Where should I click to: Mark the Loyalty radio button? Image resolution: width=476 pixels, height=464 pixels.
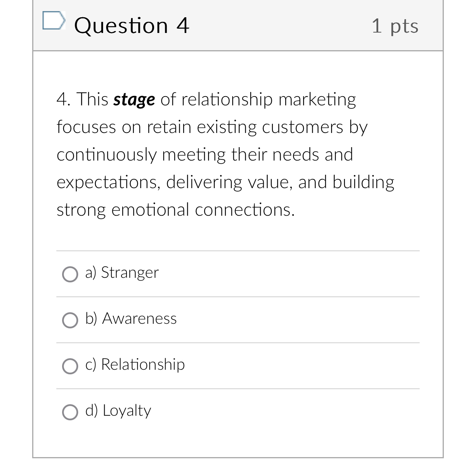click(x=70, y=412)
